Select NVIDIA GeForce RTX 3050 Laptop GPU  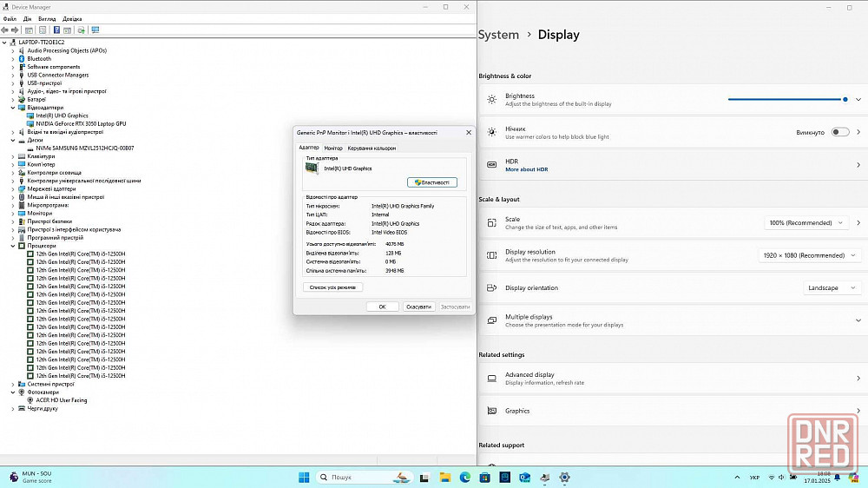pyautogui.click(x=81, y=124)
